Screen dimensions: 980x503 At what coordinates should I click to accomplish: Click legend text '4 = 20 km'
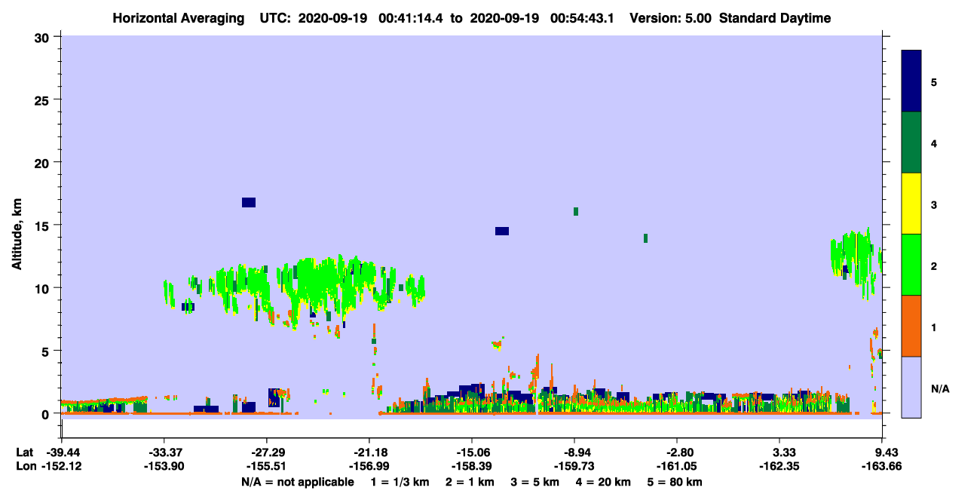(x=604, y=482)
